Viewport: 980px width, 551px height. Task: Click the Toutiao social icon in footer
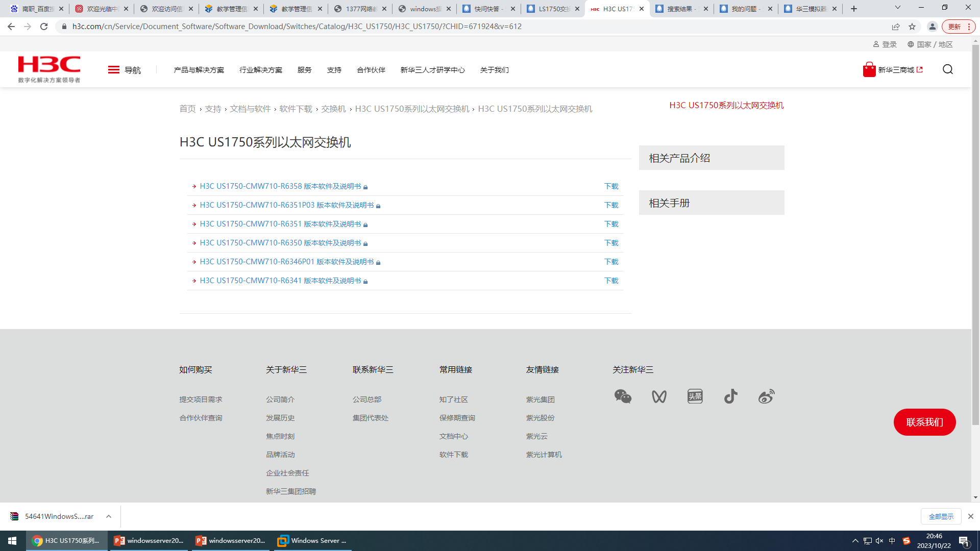(695, 396)
